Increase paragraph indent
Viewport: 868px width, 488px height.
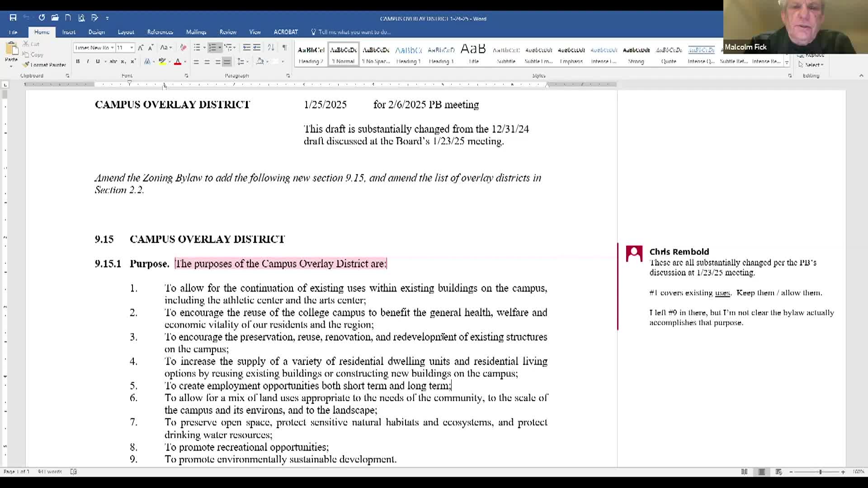pos(257,47)
